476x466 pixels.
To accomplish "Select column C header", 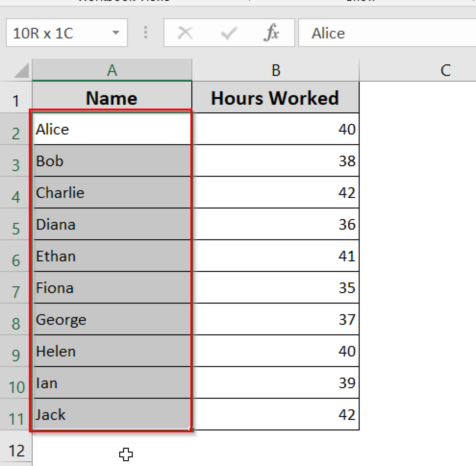I will pos(446,70).
